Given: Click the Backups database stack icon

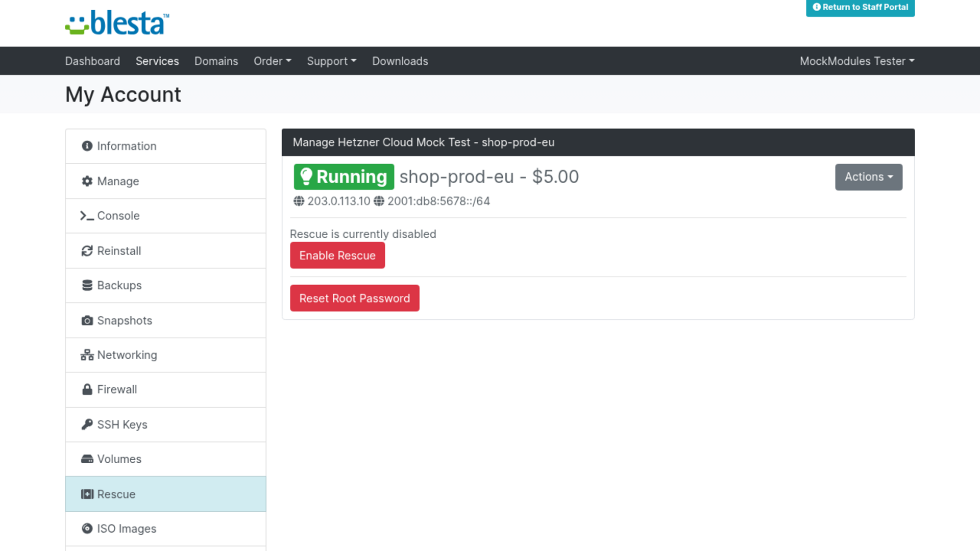Looking at the screenshot, I should coord(87,285).
